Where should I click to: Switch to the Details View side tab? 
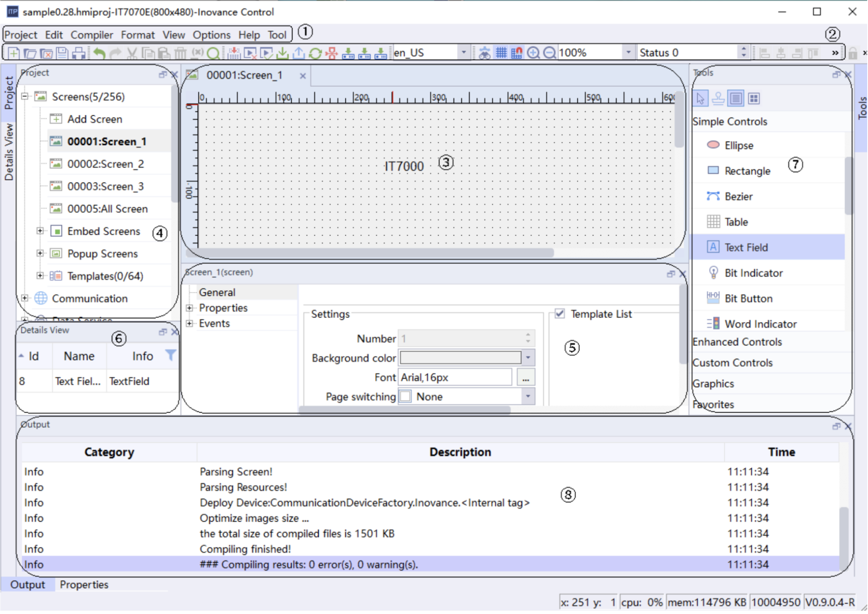tap(8, 153)
